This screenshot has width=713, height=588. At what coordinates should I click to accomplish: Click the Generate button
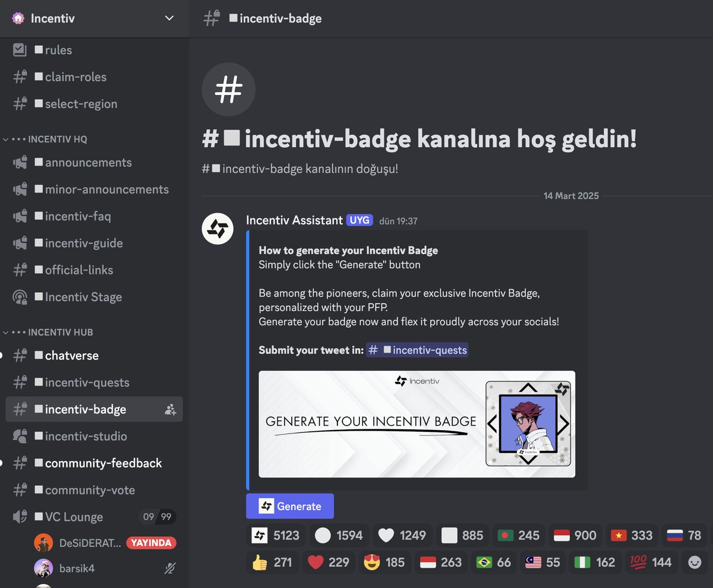click(290, 506)
